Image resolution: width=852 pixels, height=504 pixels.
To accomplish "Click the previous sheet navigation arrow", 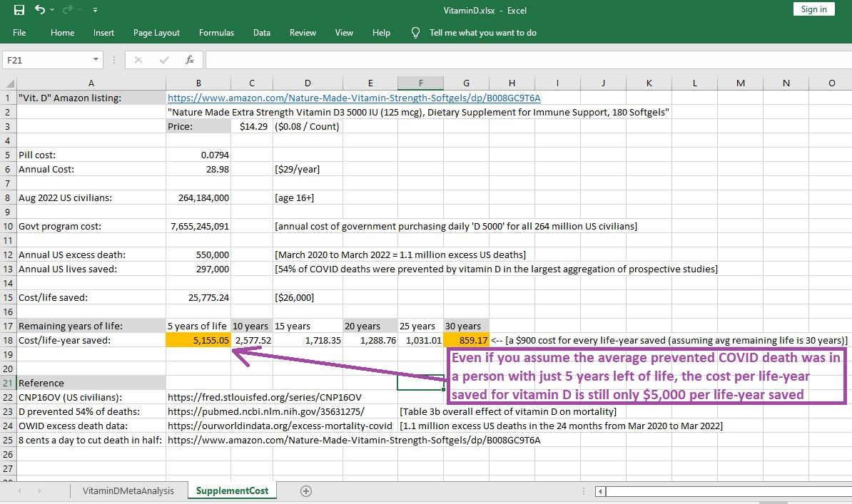I will 19,491.
